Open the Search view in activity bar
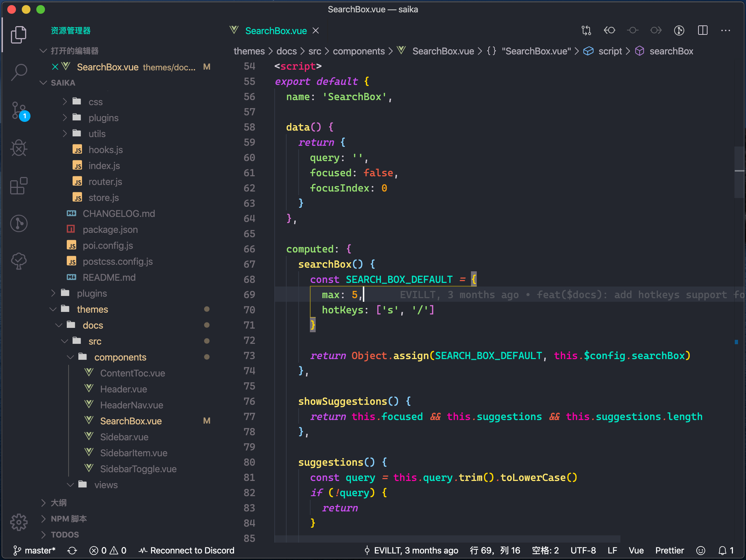This screenshot has width=746, height=560. 19,72
